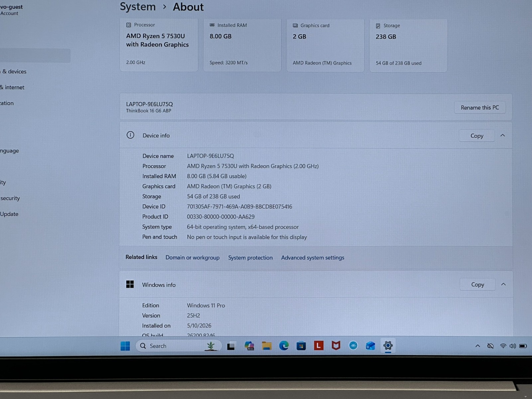Click the Device info circle icon
This screenshot has height=399, width=532.
coord(130,135)
